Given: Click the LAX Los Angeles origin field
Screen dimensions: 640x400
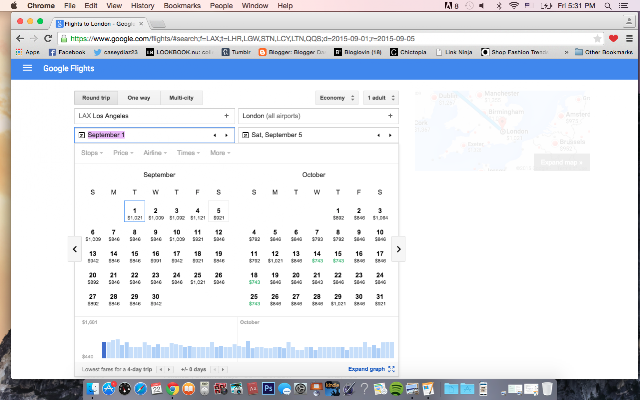Looking at the screenshot, I should tap(154, 116).
